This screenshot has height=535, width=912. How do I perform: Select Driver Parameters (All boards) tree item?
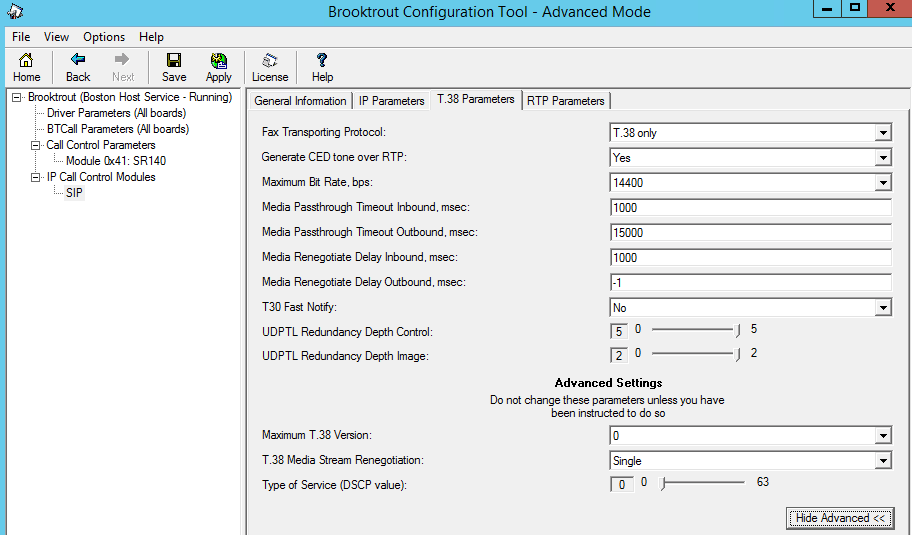click(116, 113)
